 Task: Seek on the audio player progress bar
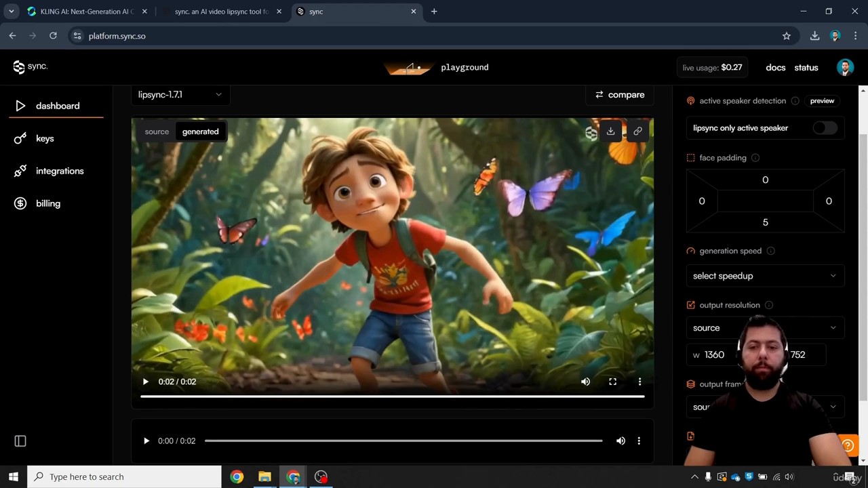(x=403, y=441)
